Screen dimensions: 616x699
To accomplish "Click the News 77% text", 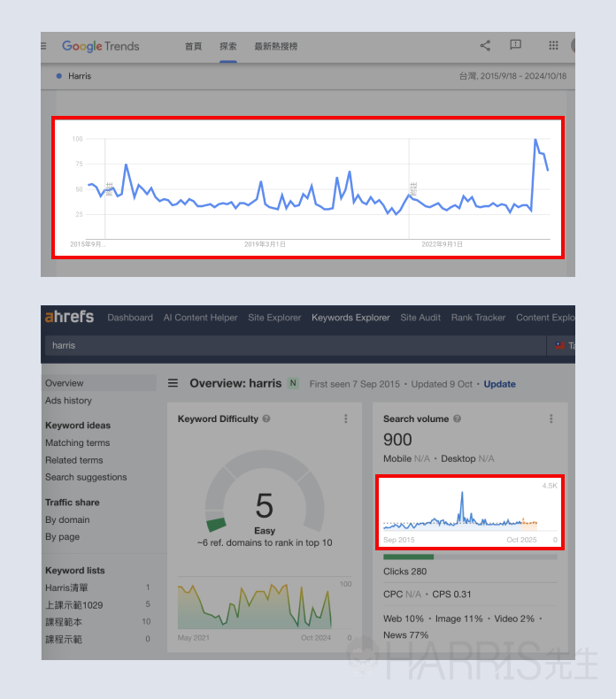I will (x=406, y=634).
